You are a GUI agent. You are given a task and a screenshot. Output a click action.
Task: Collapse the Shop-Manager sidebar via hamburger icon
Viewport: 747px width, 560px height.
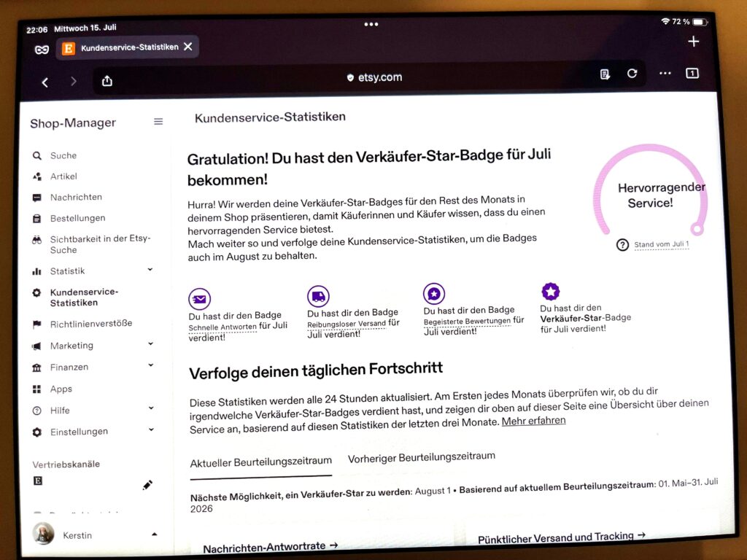pos(158,122)
